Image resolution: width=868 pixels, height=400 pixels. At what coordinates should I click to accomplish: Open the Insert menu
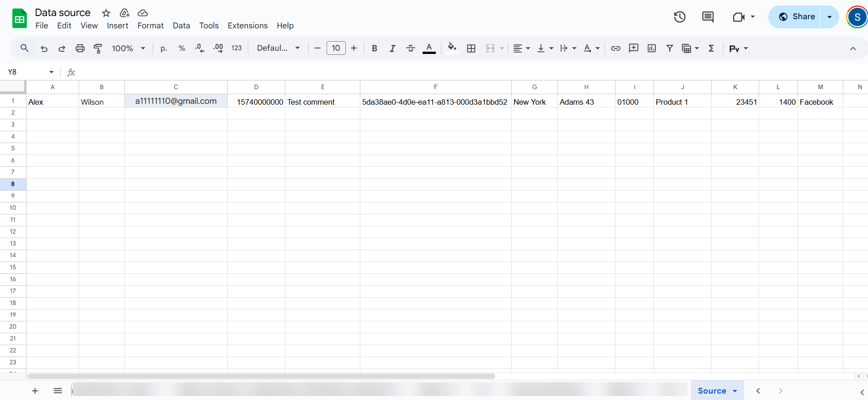pos(118,26)
